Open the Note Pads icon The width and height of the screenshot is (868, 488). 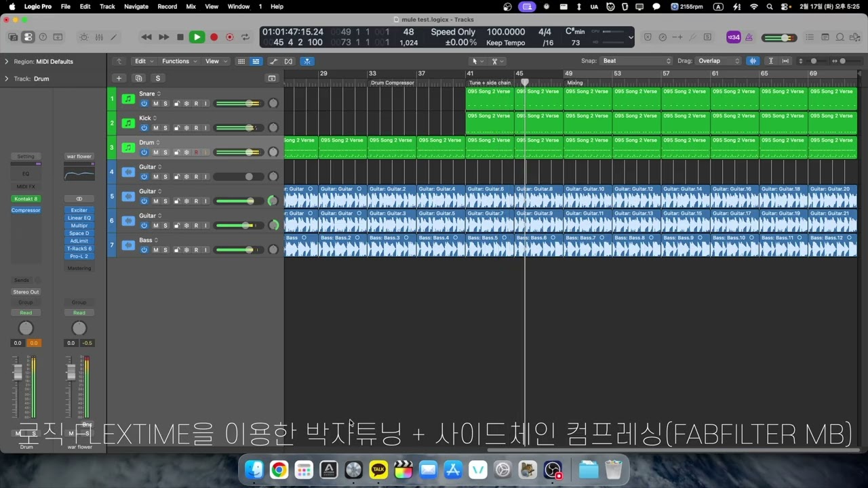pyautogui.click(x=825, y=37)
